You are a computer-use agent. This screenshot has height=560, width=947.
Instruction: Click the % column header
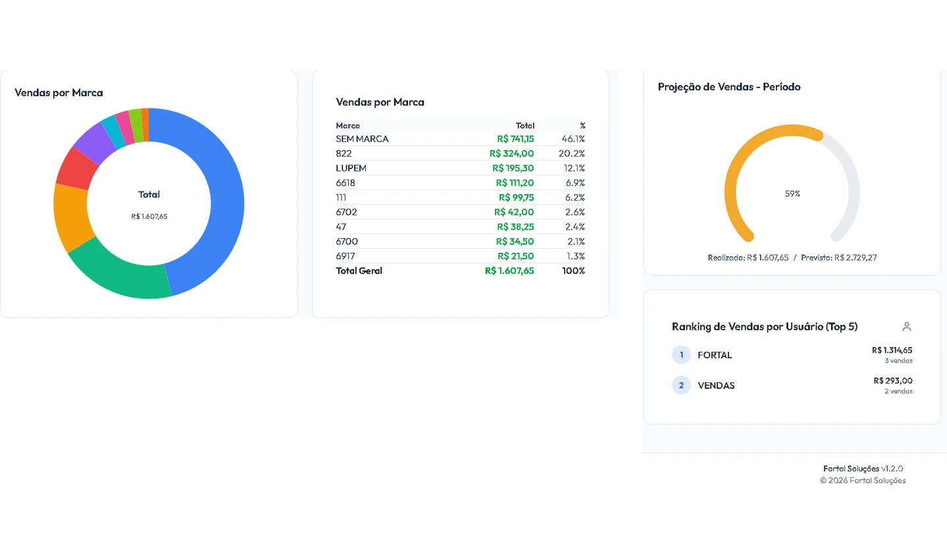pyautogui.click(x=582, y=126)
